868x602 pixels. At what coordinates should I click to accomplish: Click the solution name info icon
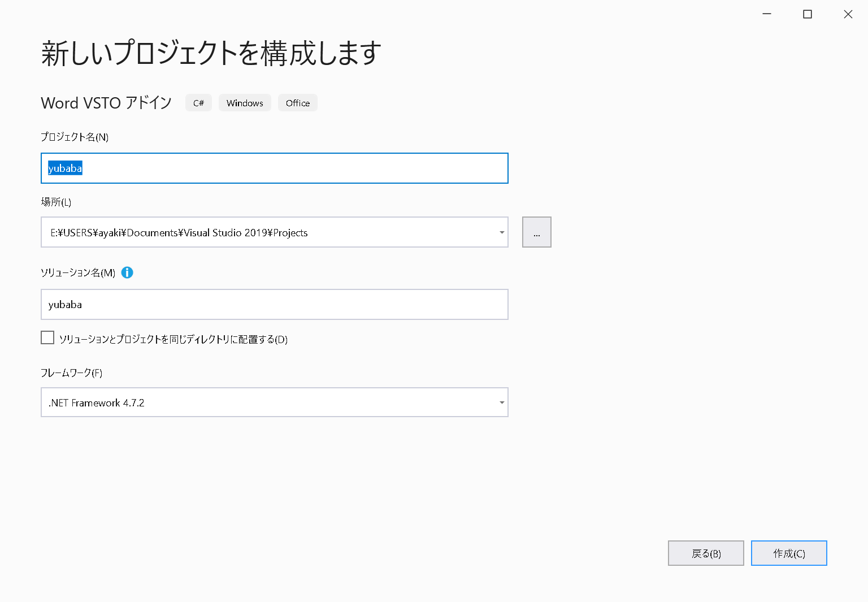tap(127, 272)
